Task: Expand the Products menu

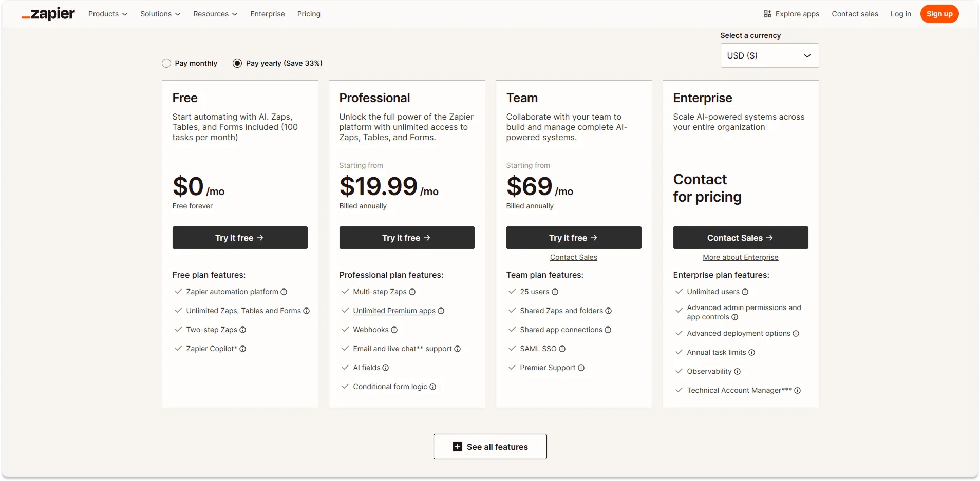Action: tap(107, 14)
